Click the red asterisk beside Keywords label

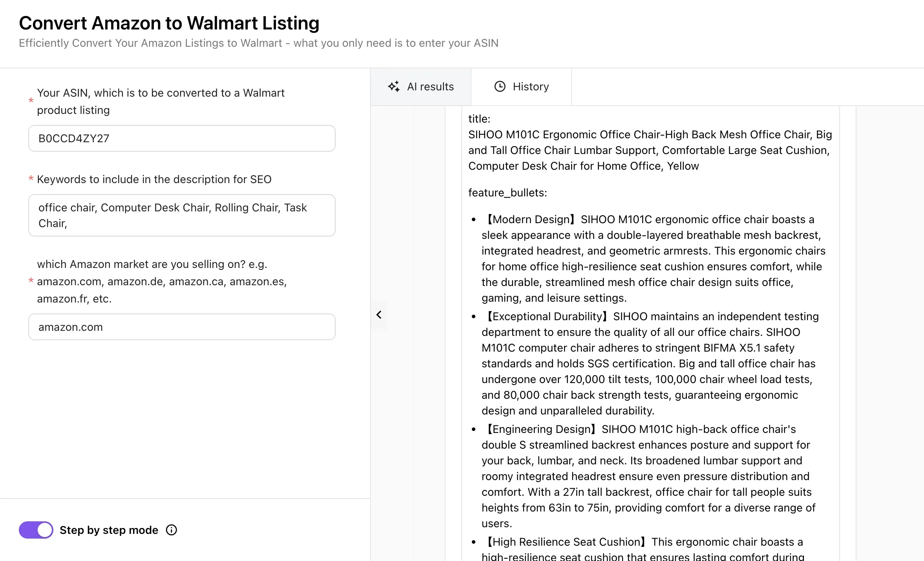(x=31, y=179)
